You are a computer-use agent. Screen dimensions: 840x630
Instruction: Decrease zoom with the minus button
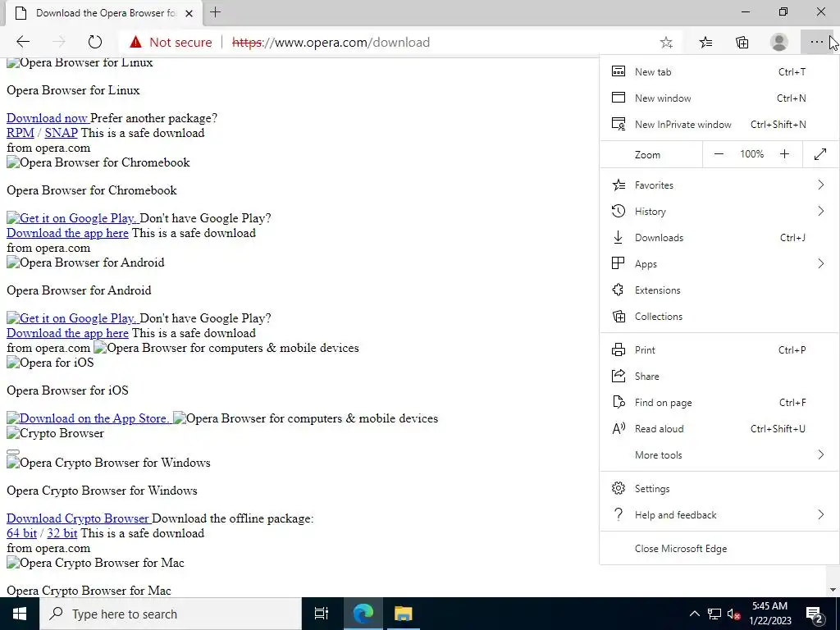pyautogui.click(x=719, y=154)
